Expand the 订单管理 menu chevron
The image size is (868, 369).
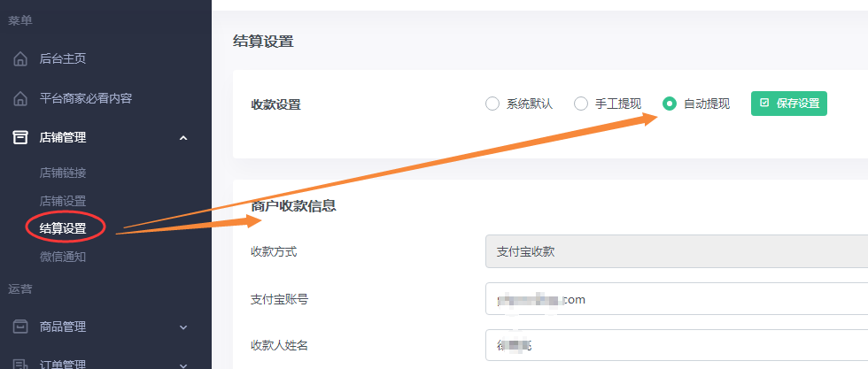coord(183,364)
